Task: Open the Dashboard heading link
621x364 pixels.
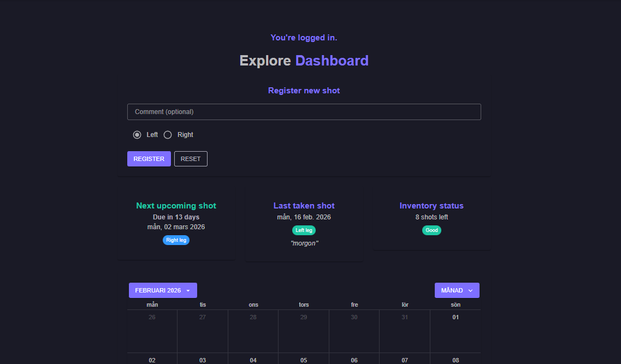Action: 332,61
